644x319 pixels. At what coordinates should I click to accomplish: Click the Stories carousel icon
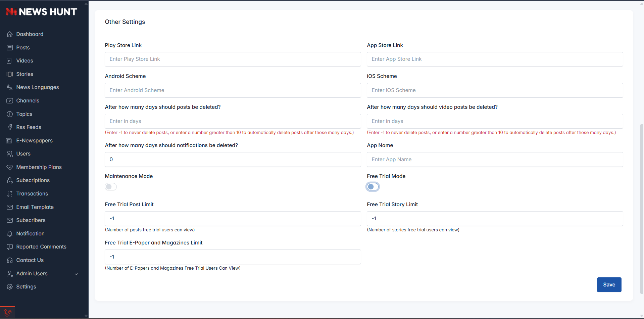10,74
